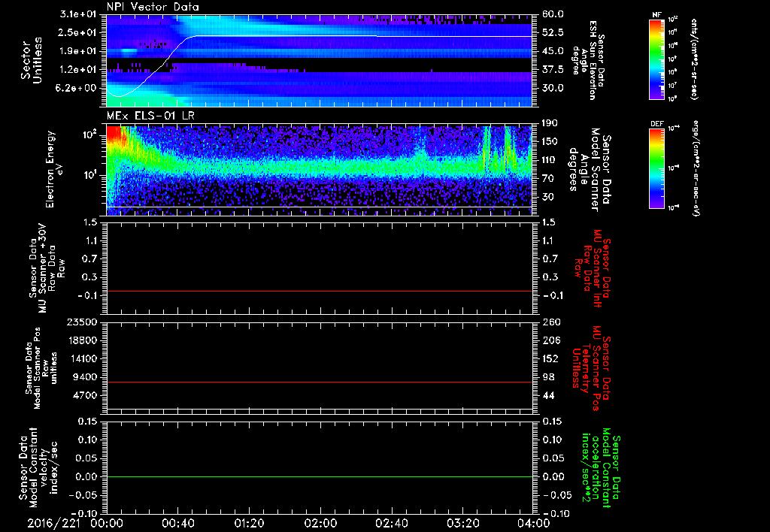Click the green line in velocity plot
Image resolution: width=770 pixels, height=532 pixels.
click(x=320, y=476)
